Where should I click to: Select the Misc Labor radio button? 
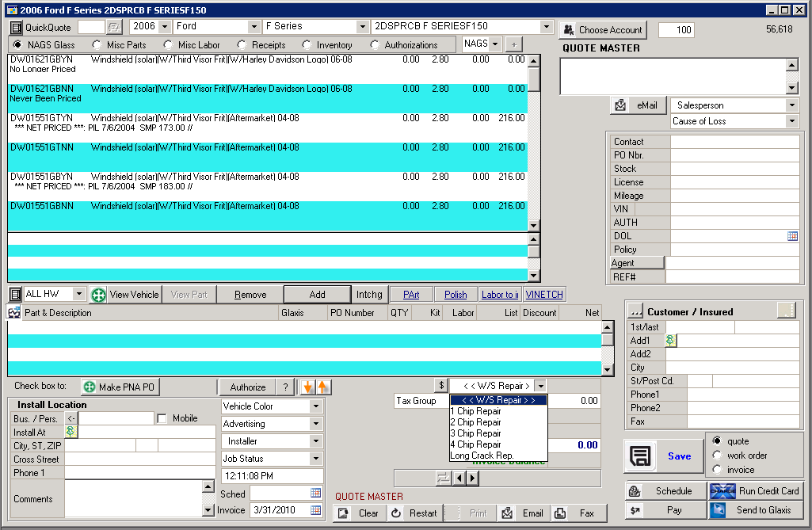tap(167, 44)
